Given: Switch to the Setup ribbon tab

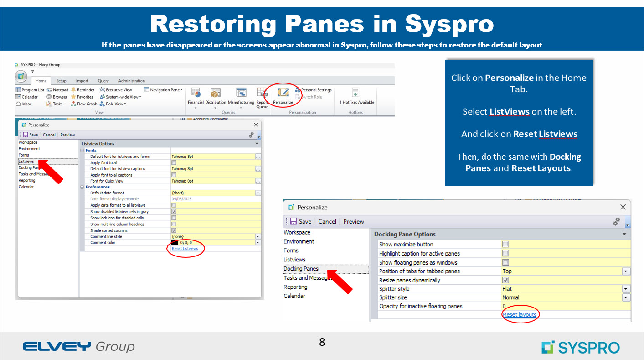Looking at the screenshot, I should (61, 81).
